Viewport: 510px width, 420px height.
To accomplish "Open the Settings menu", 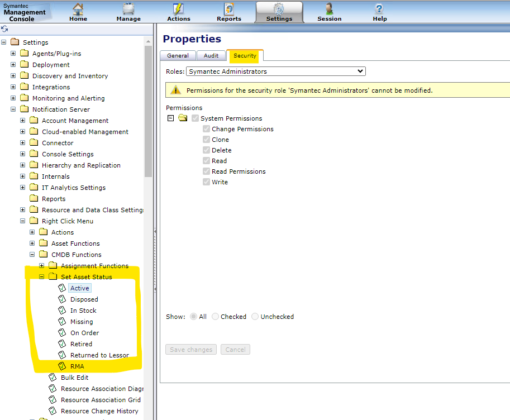I will click(279, 12).
